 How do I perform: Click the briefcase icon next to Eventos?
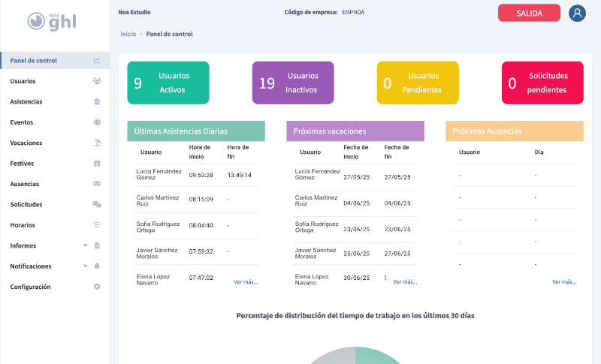(97, 122)
